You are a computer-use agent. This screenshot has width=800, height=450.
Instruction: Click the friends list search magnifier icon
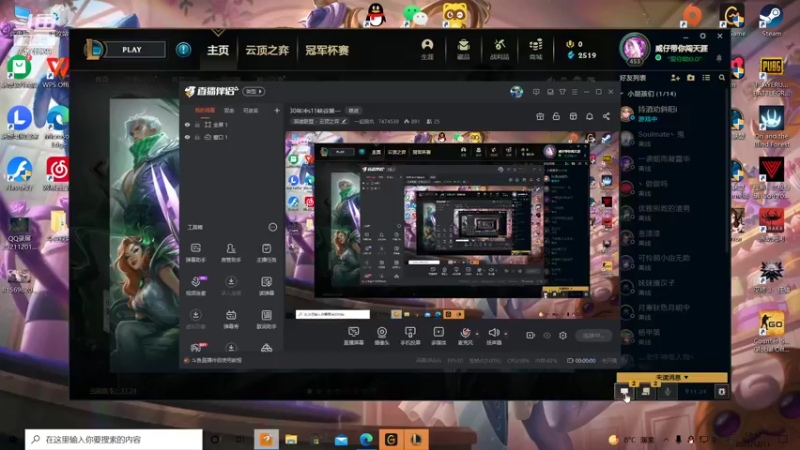721,78
